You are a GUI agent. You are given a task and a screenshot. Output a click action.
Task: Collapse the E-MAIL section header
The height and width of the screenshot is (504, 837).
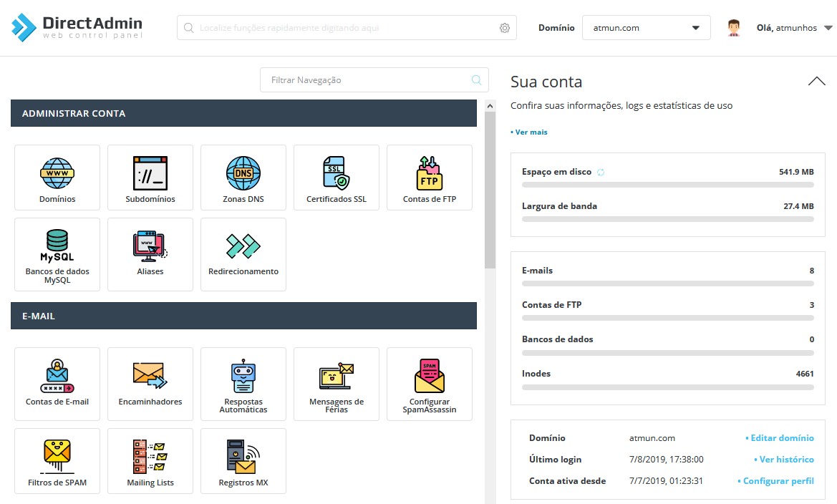(243, 316)
